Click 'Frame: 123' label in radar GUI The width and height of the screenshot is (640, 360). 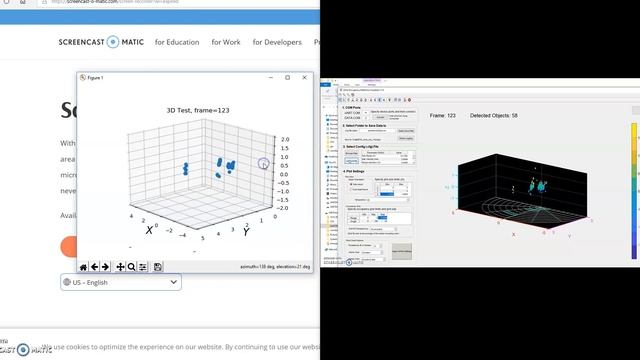pos(442,116)
